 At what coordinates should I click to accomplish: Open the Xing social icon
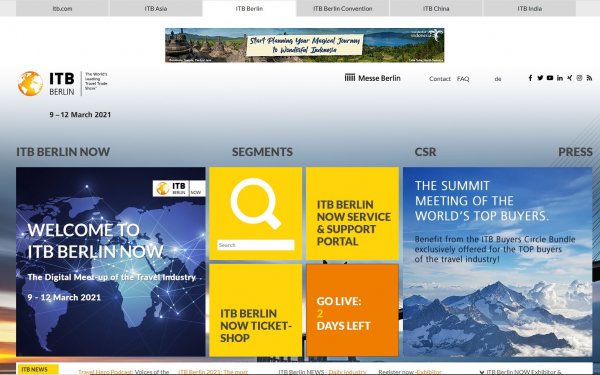(570, 78)
